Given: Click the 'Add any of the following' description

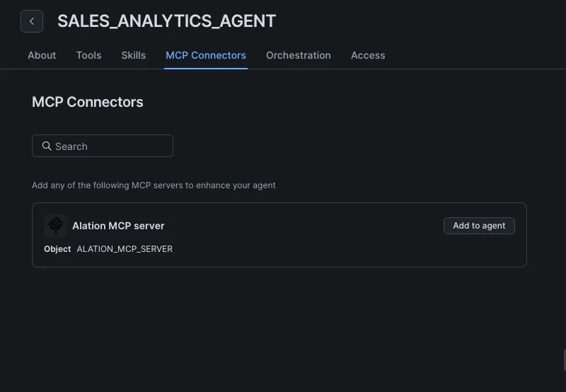Looking at the screenshot, I should click(x=154, y=185).
